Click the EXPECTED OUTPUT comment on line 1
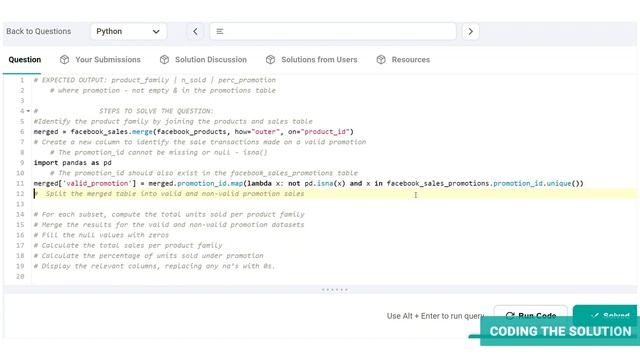Image resolution: width=640 pixels, height=360 pixels. (x=155, y=80)
